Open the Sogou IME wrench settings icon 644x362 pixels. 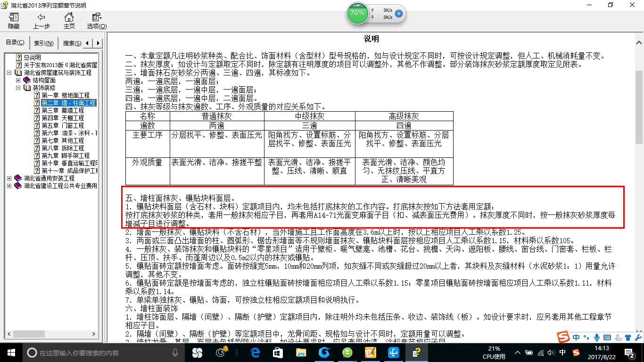(638, 337)
